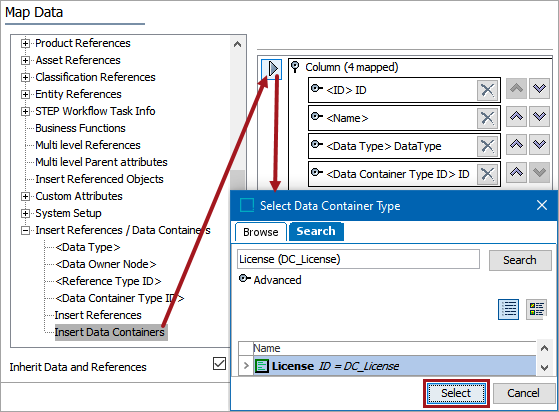
Task: Expand Product References tree node
Action: click(25, 43)
